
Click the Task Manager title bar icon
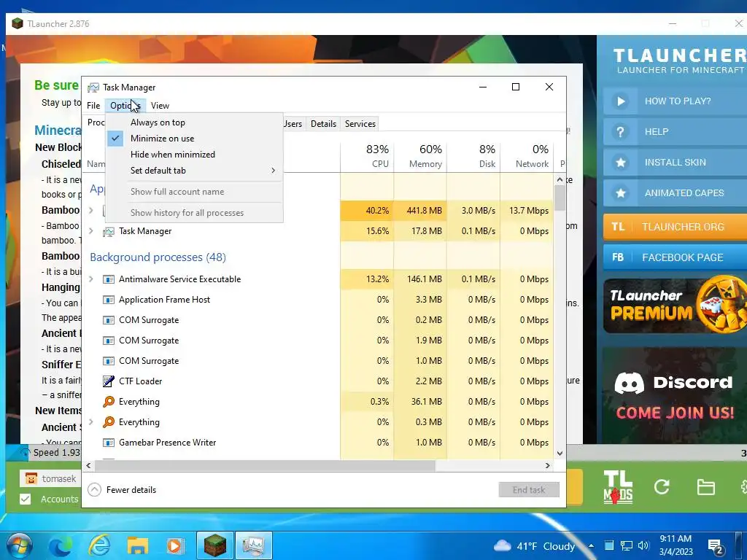click(x=93, y=87)
